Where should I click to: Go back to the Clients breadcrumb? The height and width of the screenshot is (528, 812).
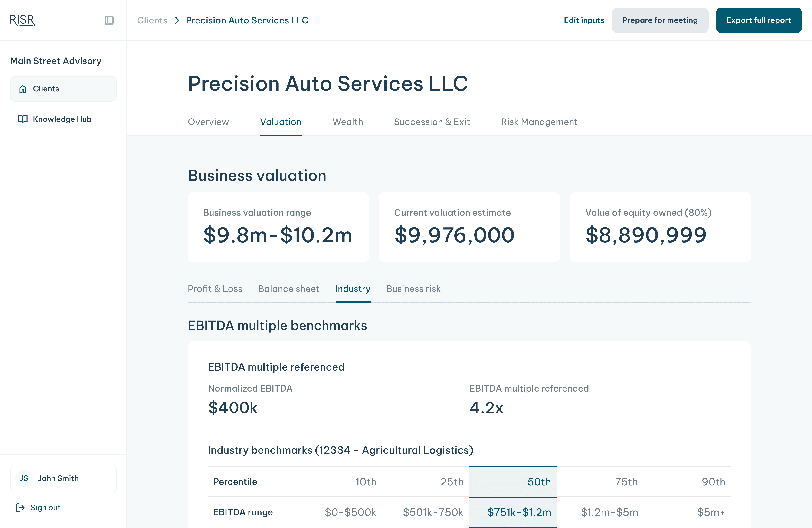coord(152,20)
